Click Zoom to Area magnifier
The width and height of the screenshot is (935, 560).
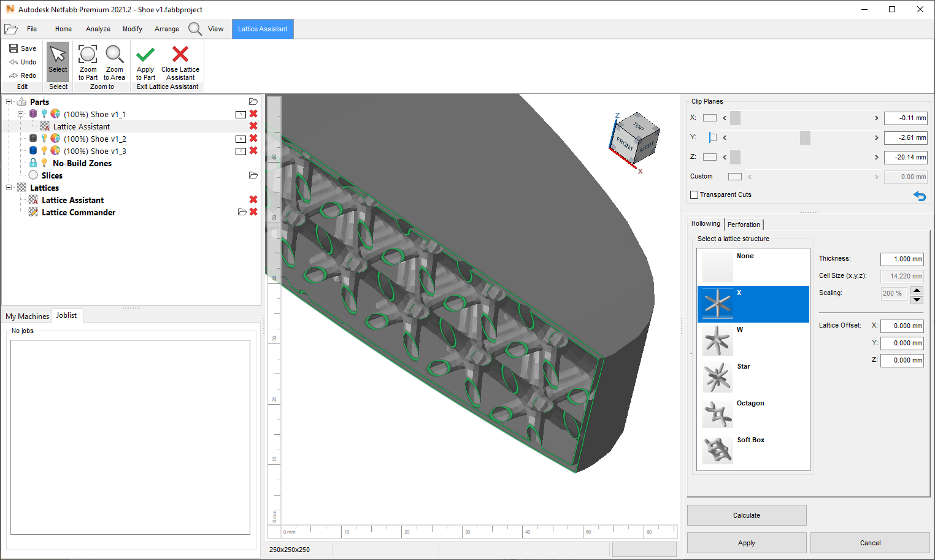[x=114, y=62]
